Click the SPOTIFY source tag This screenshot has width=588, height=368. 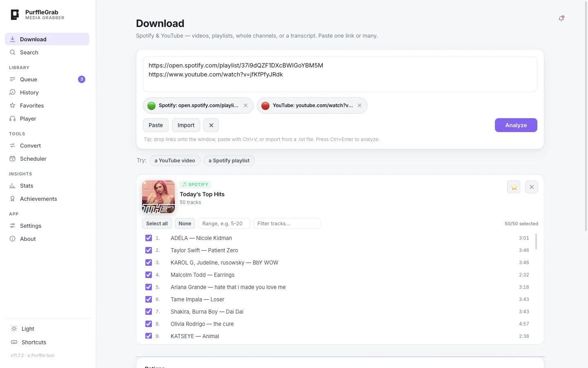196,184
